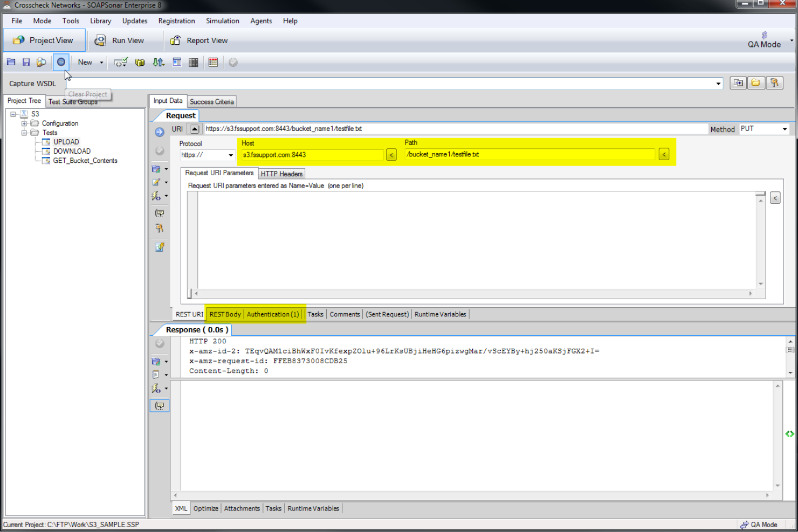Click green arrows icon at right edge of Response

[x=789, y=434]
